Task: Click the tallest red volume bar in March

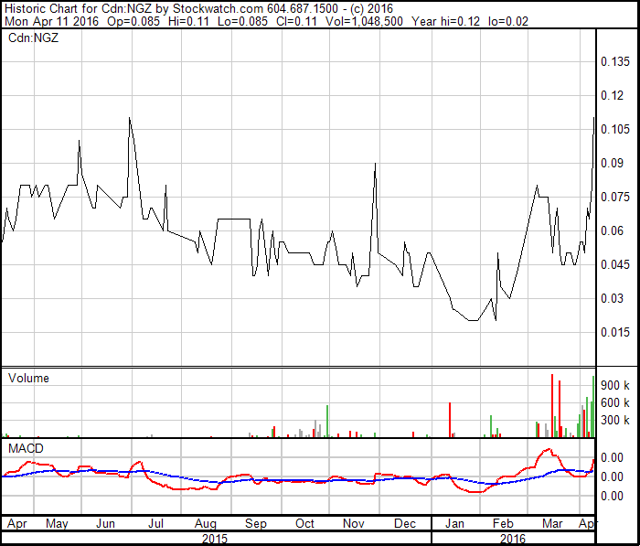Action: coord(552,406)
